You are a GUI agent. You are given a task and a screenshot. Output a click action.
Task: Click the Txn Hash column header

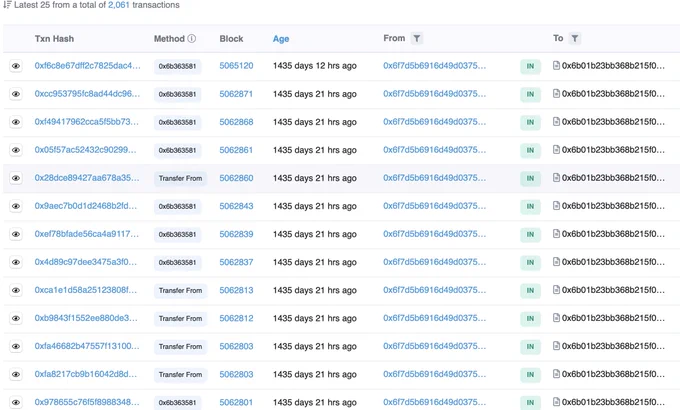coord(54,39)
